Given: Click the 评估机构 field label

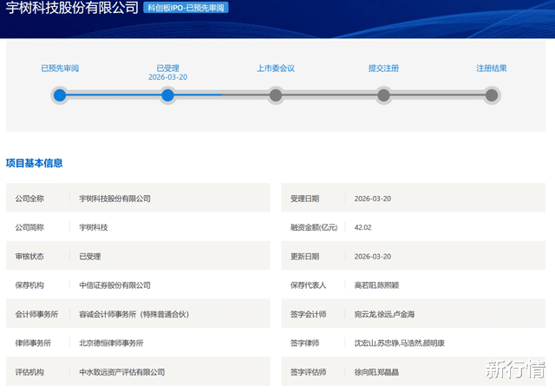Looking at the screenshot, I should (x=29, y=372).
